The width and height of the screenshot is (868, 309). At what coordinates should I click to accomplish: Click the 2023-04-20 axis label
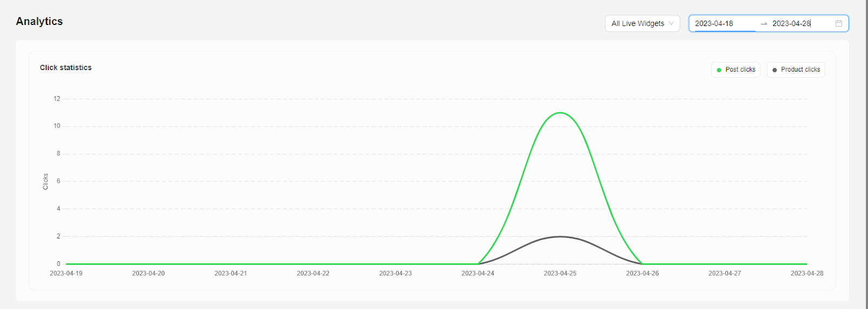pos(148,273)
